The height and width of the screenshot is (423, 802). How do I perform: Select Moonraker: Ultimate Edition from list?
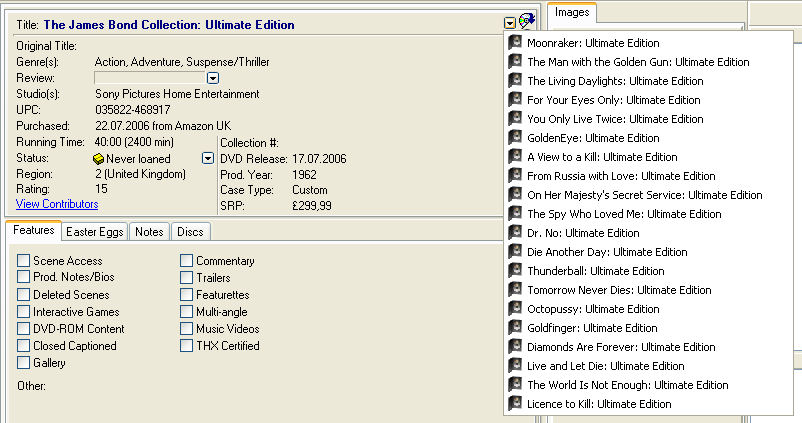click(x=593, y=43)
